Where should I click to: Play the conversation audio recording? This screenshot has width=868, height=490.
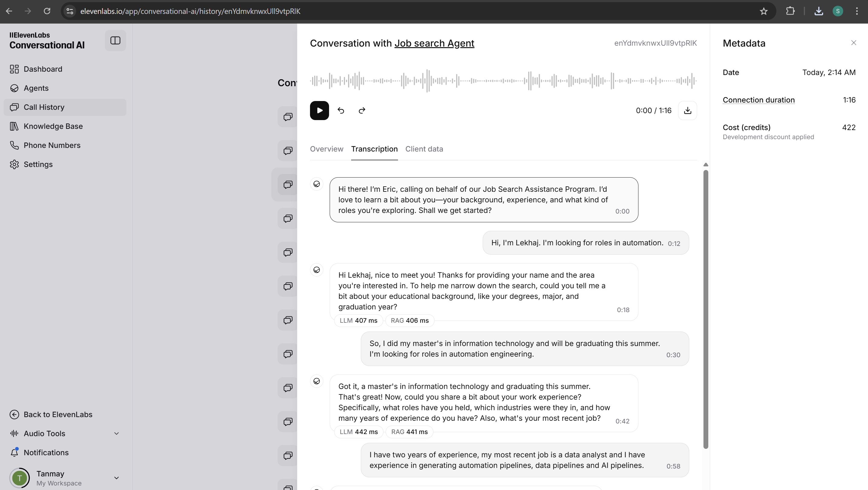pyautogui.click(x=319, y=110)
